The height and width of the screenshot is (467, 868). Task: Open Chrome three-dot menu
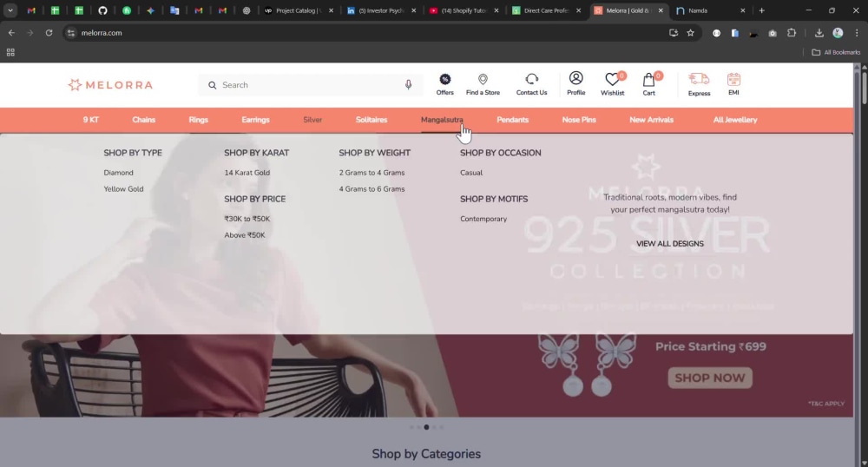pos(857,33)
